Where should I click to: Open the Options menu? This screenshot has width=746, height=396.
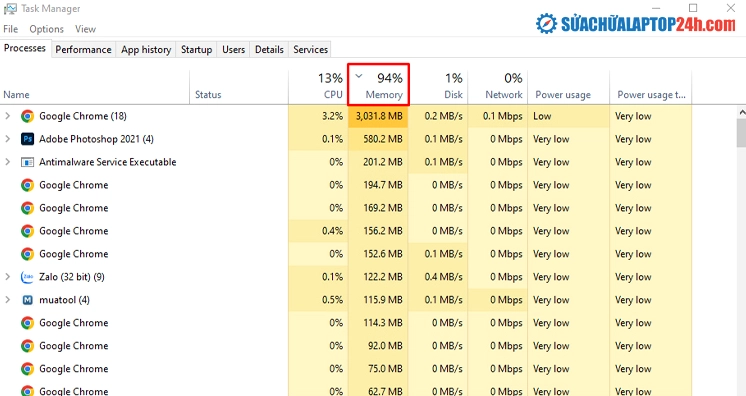[47, 29]
